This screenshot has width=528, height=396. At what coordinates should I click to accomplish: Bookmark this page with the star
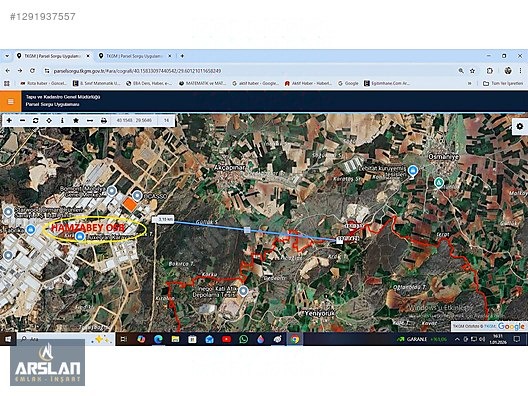[x=472, y=71]
